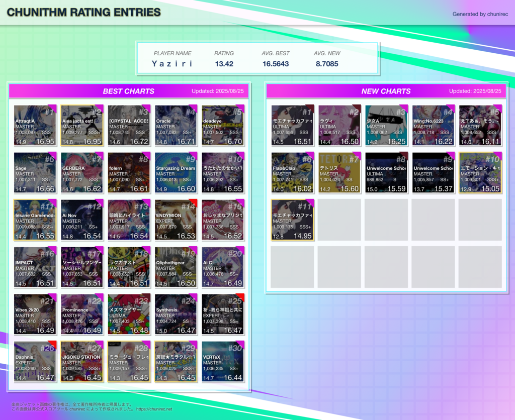The image size is (515, 420).
Task: Click the Generated by chunirec text
Action: pyautogui.click(x=480, y=14)
